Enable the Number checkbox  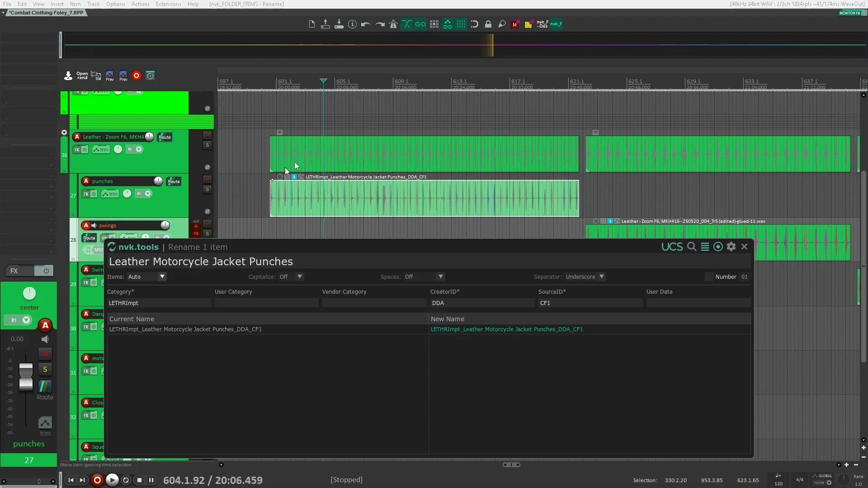click(x=709, y=277)
